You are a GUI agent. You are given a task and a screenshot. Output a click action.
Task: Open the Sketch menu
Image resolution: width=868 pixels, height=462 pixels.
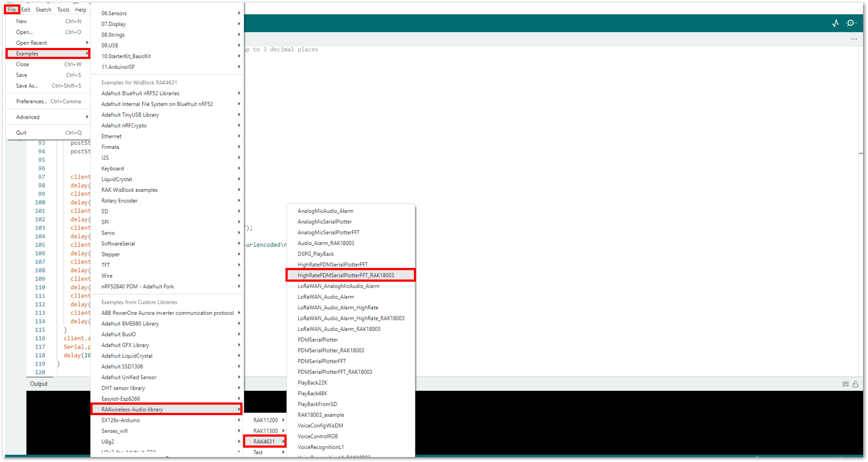44,9
